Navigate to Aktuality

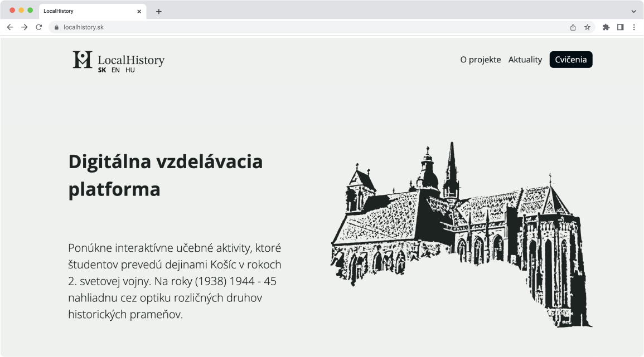[525, 60]
